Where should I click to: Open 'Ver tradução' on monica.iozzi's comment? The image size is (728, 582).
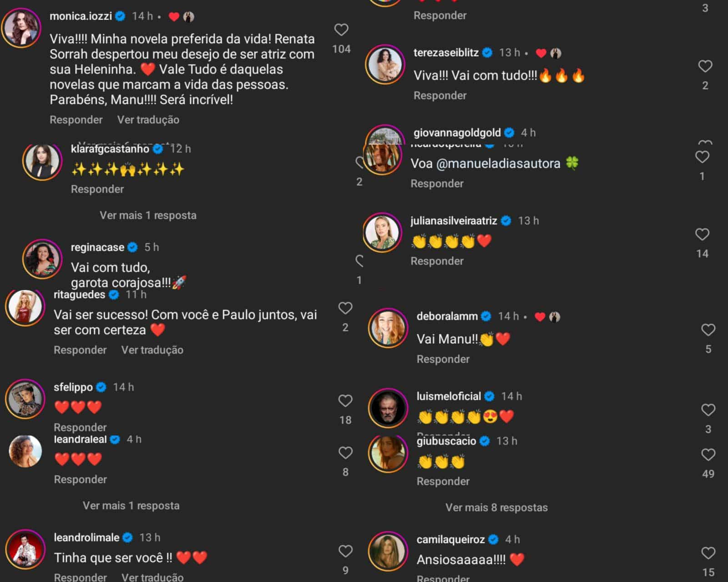pos(148,120)
